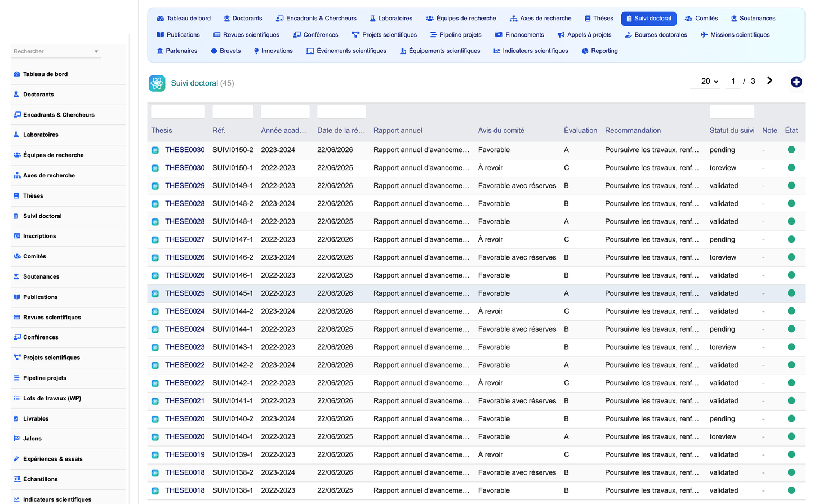Open THESE0025 thesis link
The height and width of the screenshot is (504, 814).
click(x=185, y=293)
